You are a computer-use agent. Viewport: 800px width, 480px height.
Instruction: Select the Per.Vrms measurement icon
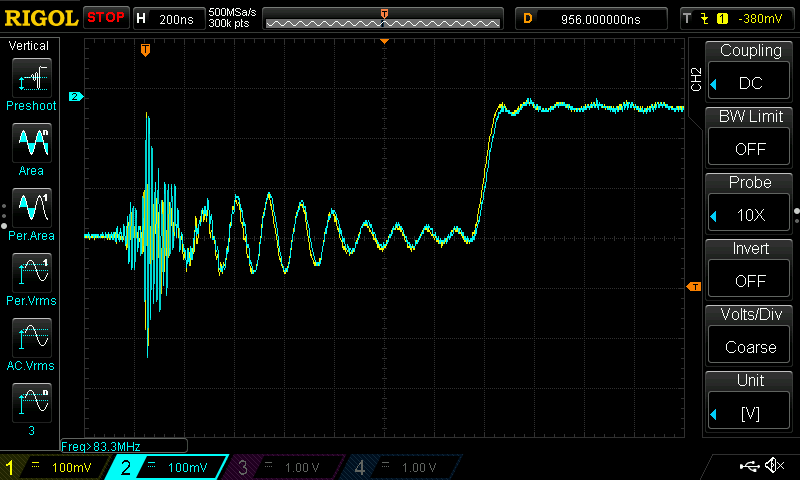click(x=30, y=273)
